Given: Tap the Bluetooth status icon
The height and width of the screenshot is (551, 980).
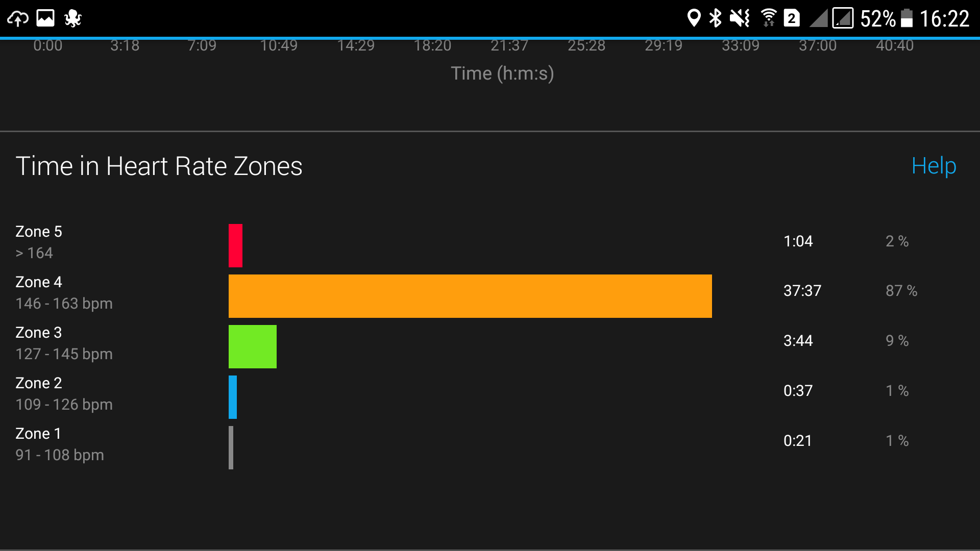Looking at the screenshot, I should click(x=716, y=18).
